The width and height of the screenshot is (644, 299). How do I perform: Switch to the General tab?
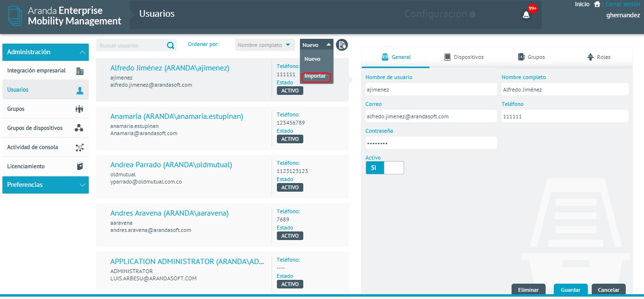click(395, 57)
